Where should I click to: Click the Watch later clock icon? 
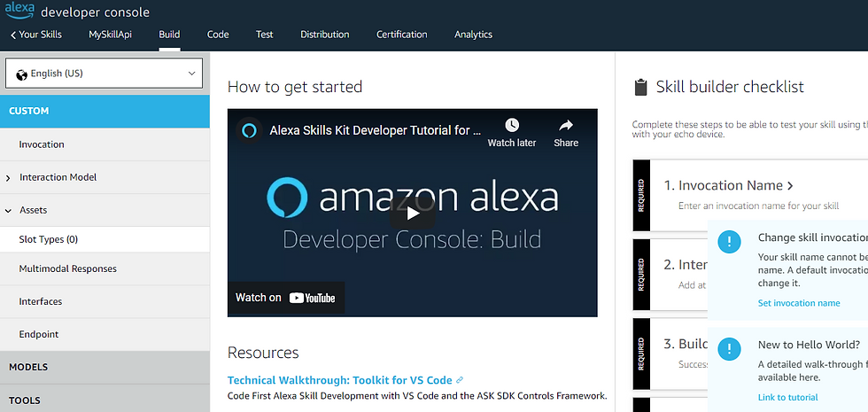coord(512,125)
